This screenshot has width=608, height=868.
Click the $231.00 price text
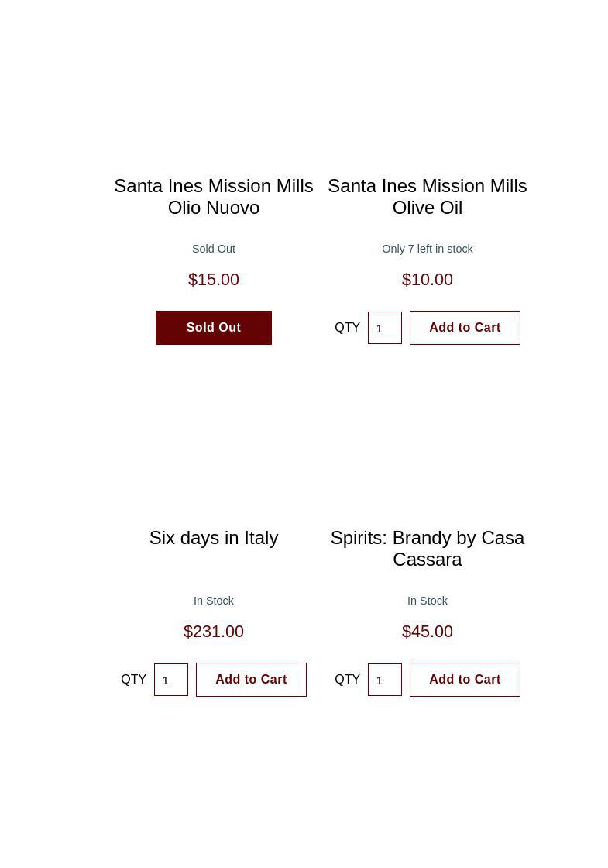[x=214, y=632]
